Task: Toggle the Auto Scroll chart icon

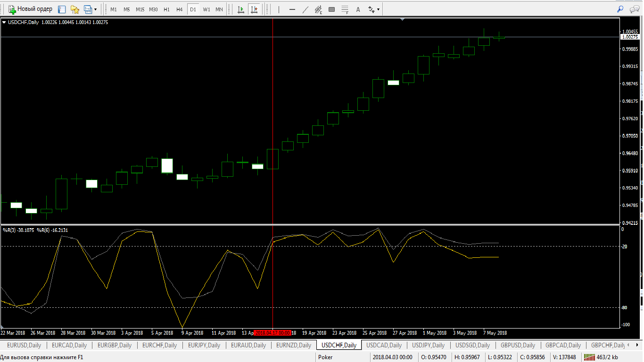Action: [x=241, y=9]
